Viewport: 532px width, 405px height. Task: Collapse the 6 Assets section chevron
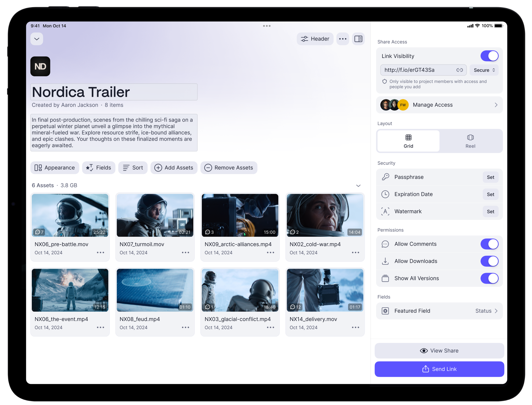(358, 186)
